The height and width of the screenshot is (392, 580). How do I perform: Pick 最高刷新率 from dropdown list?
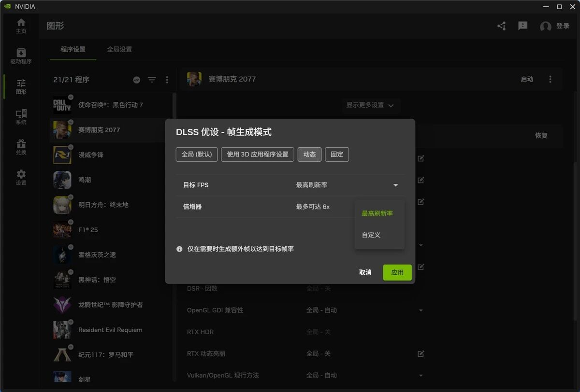tap(377, 213)
